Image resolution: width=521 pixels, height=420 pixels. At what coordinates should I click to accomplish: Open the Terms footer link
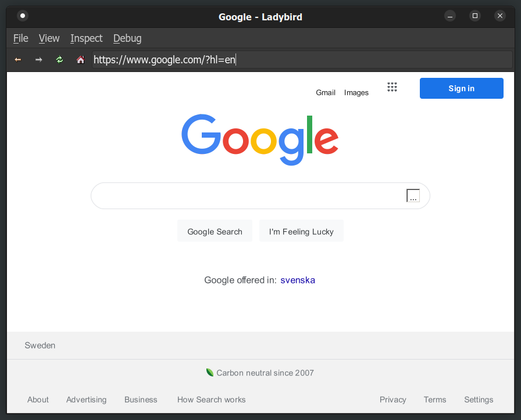(x=434, y=400)
